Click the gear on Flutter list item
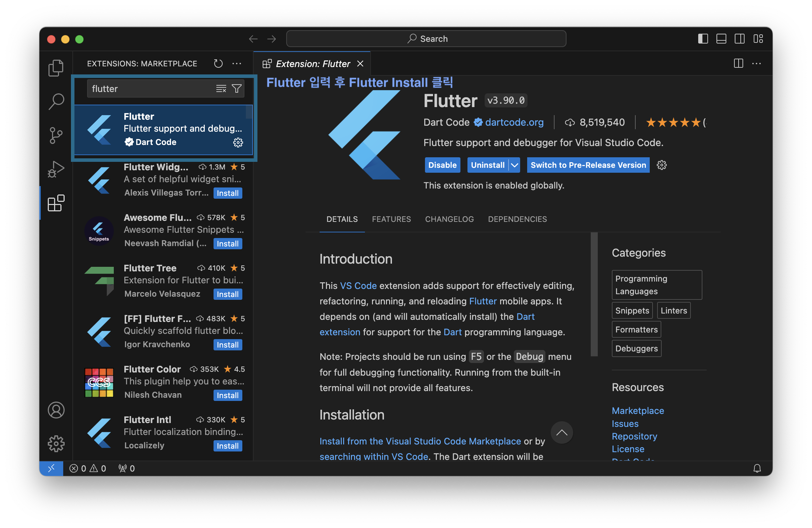 (x=238, y=142)
